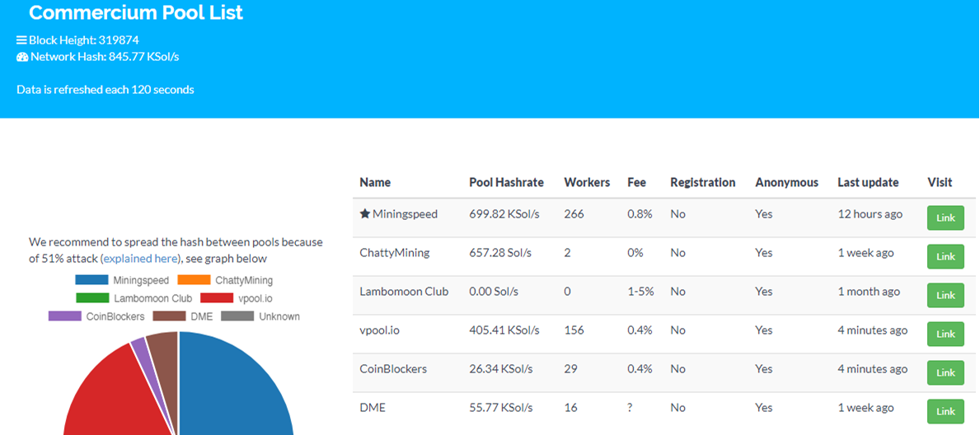Click the 699.82 KSol/s hashrate value
The image size is (980, 435).
coord(504,213)
